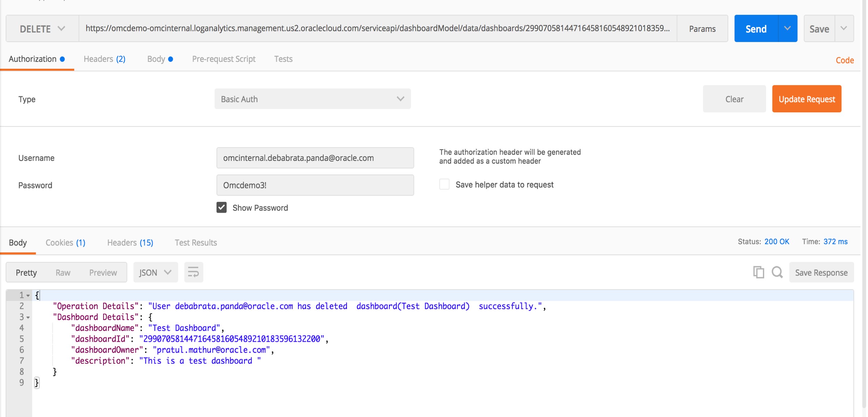Click the search response magnifier icon

tap(777, 272)
